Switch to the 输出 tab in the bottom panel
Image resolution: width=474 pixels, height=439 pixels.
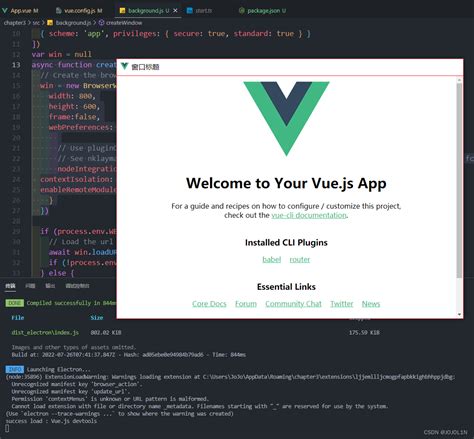[50, 286]
